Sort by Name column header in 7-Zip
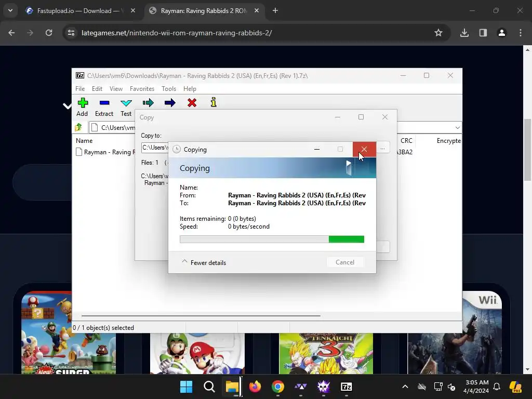 click(x=84, y=140)
